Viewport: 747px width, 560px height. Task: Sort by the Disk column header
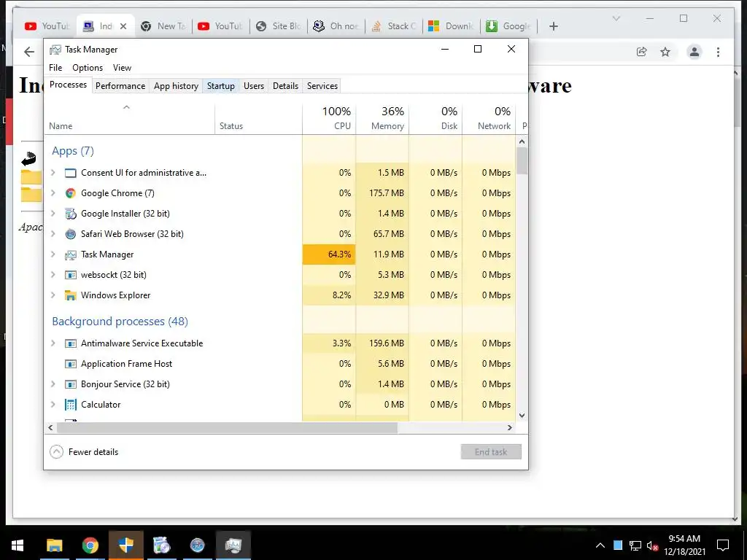click(436, 118)
